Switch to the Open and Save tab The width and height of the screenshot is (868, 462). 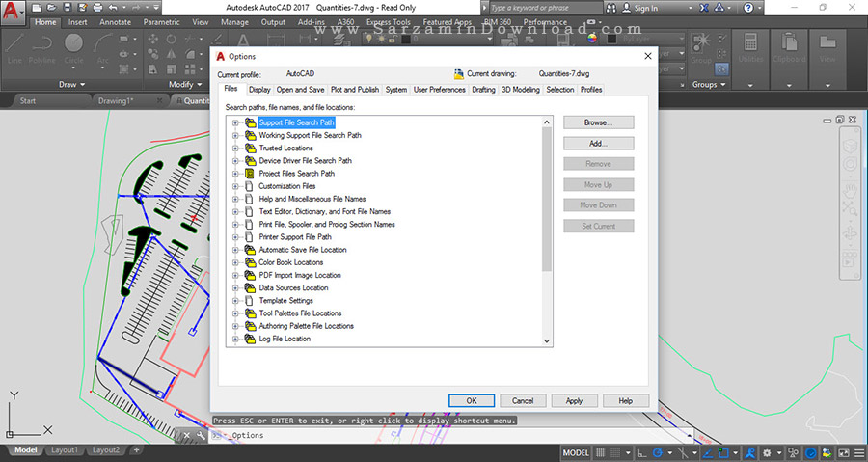301,90
